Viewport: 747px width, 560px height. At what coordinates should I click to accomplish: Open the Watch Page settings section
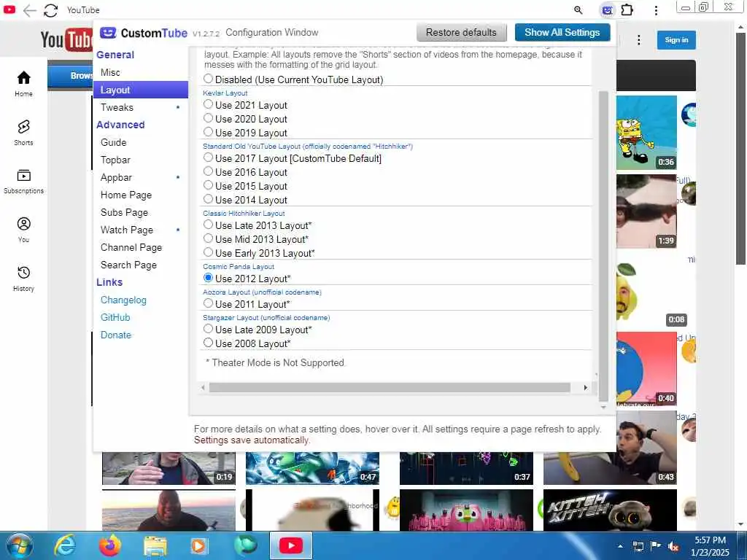(141, 230)
